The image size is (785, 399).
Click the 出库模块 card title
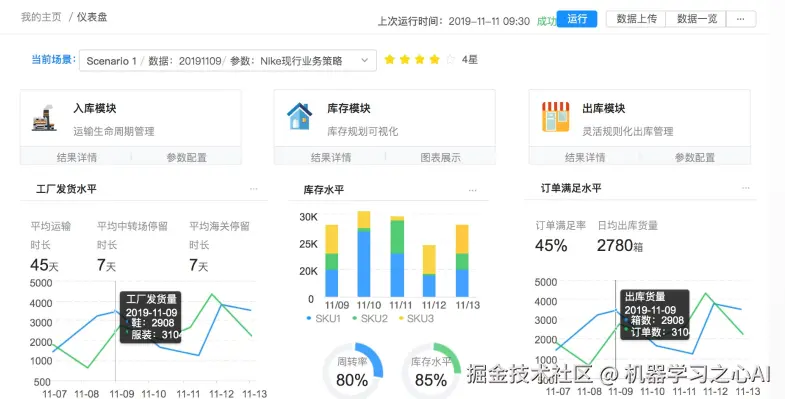tap(603, 108)
